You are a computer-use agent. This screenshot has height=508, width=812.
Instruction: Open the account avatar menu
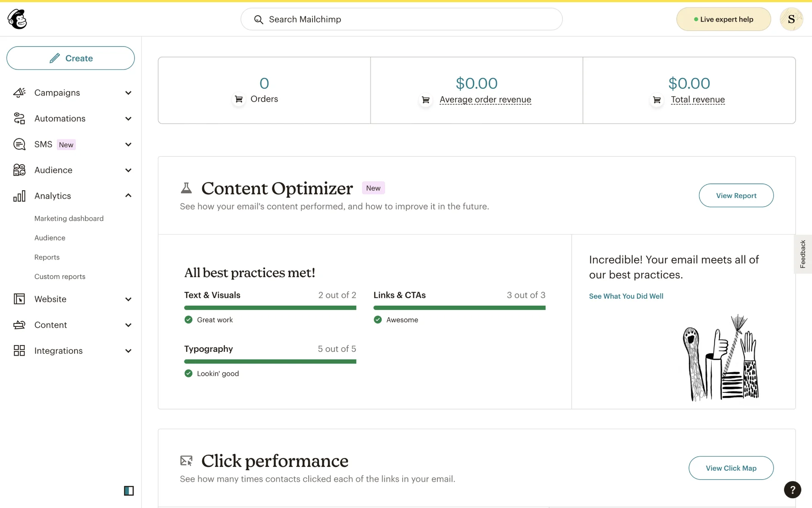pos(791,19)
